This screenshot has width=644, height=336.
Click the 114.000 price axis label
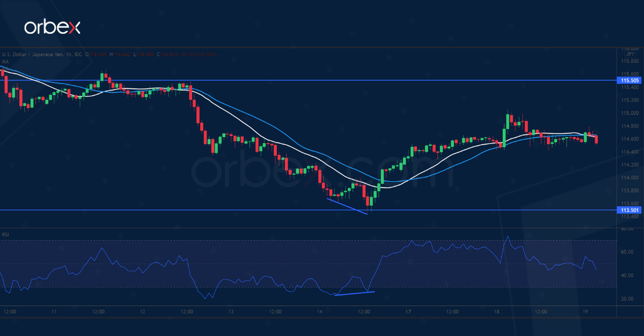(629, 177)
